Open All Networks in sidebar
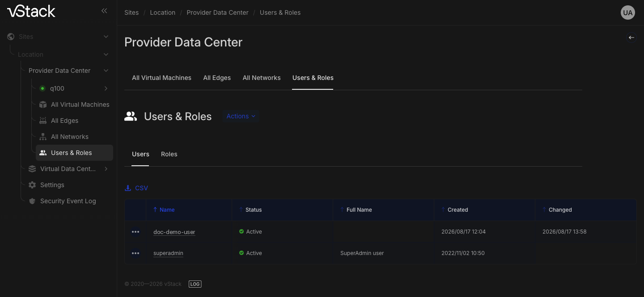Image resolution: width=644 pixels, height=297 pixels. pyautogui.click(x=70, y=137)
